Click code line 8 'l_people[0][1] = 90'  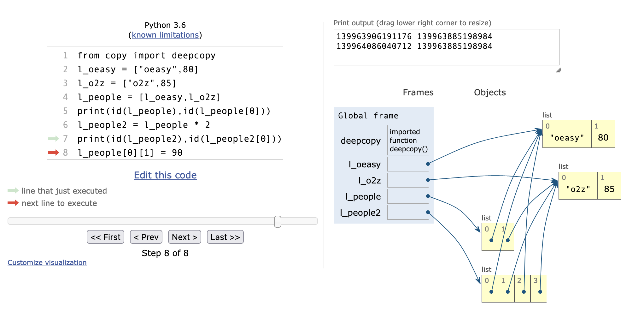(130, 153)
